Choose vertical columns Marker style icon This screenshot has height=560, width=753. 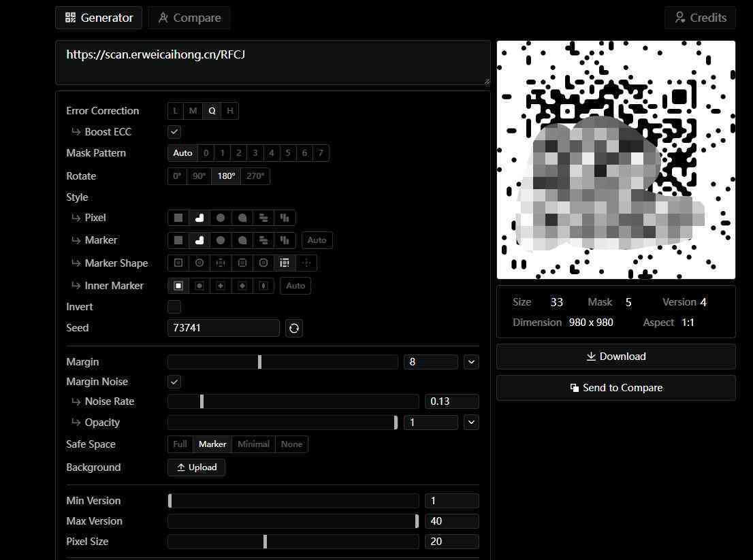pyautogui.click(x=285, y=240)
